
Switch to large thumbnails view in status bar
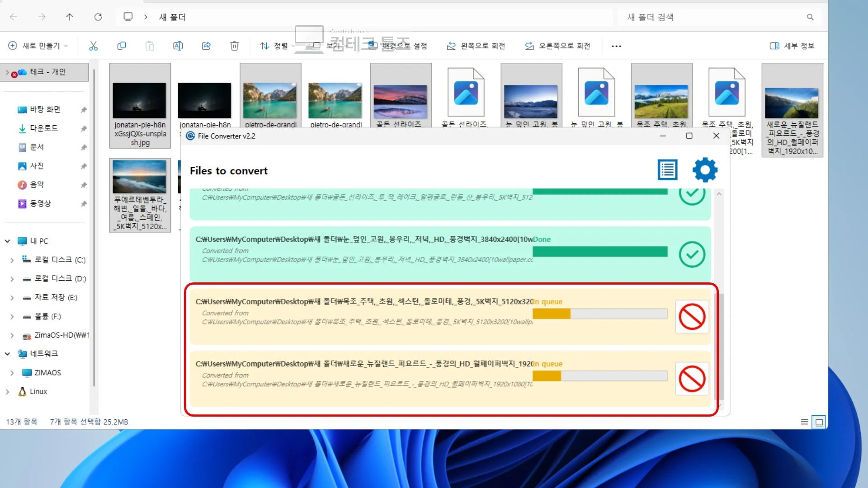click(x=819, y=422)
